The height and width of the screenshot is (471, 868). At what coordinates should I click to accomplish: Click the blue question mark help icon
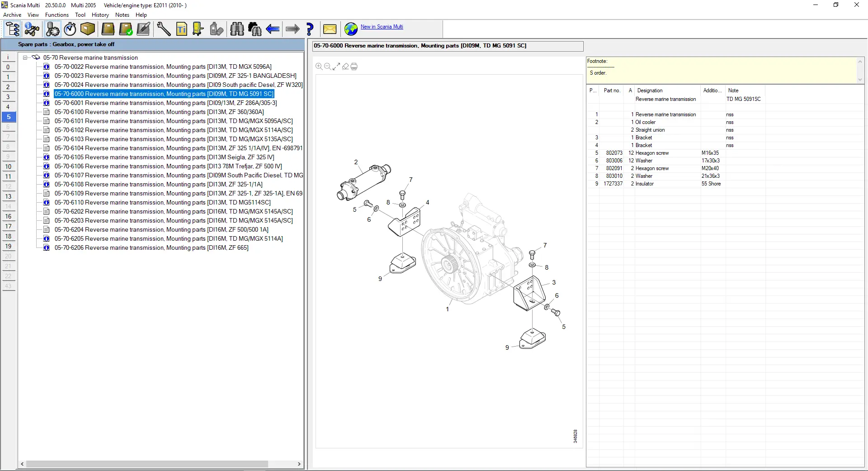[x=310, y=29]
